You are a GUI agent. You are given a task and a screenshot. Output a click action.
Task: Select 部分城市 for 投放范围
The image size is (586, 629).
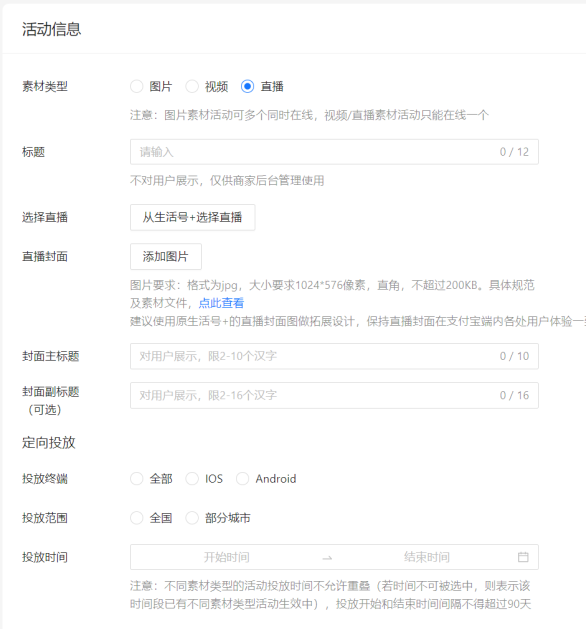tap(192, 518)
